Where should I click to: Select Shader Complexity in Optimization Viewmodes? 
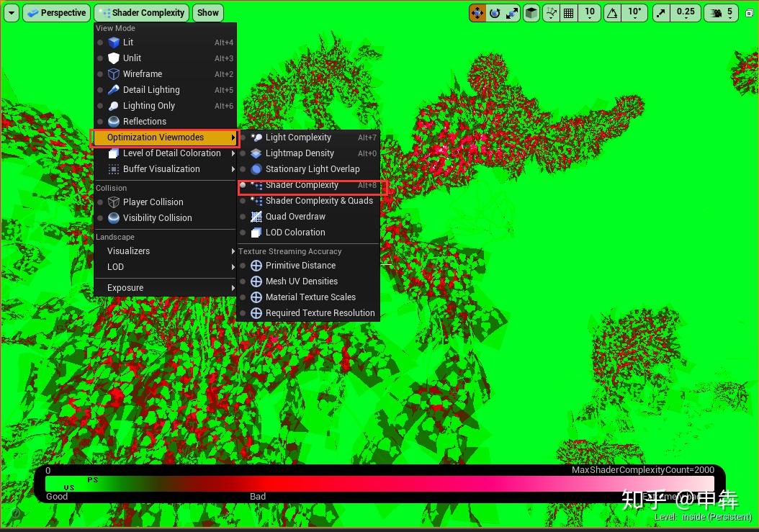[x=302, y=185]
